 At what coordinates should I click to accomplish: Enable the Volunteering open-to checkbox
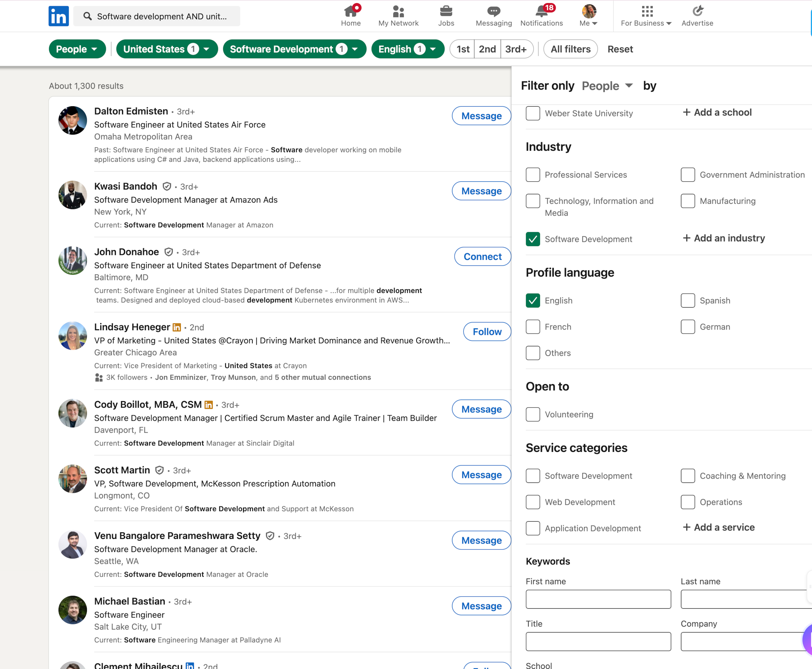[x=533, y=414]
